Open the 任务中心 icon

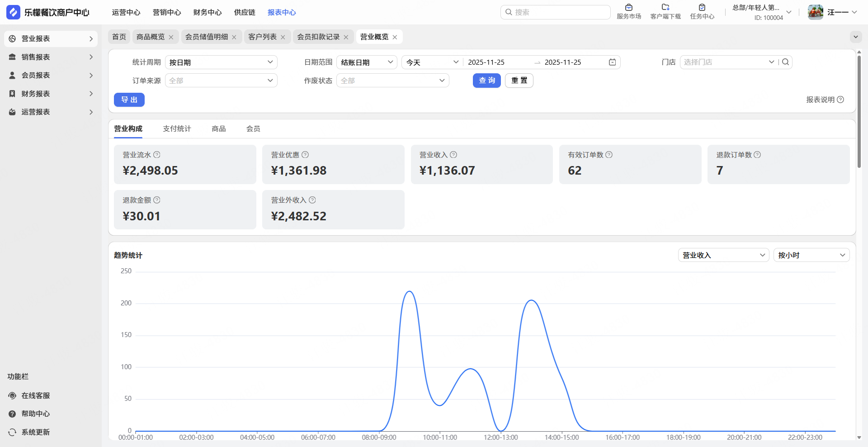tap(702, 7)
